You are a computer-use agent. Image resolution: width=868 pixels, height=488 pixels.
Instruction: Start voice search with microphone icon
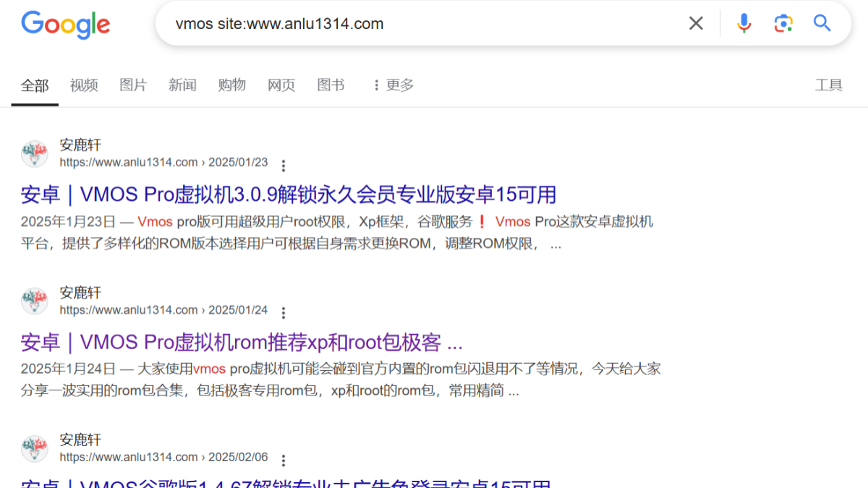[744, 24]
